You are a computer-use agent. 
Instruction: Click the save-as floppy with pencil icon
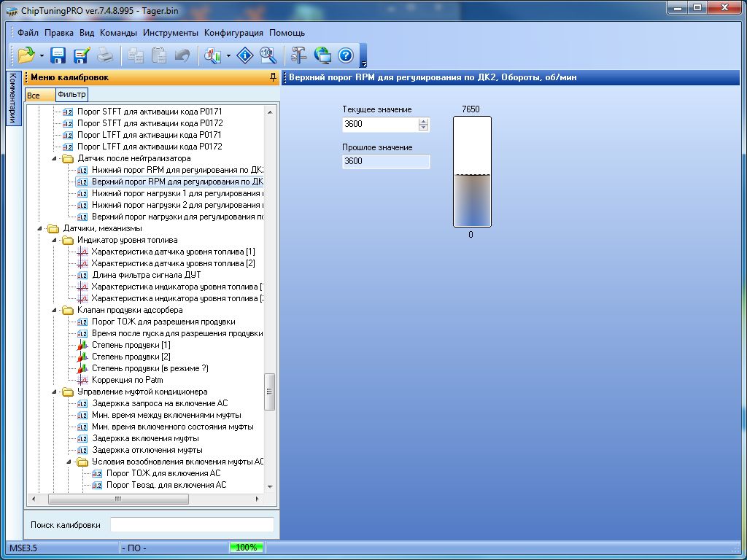(81, 55)
